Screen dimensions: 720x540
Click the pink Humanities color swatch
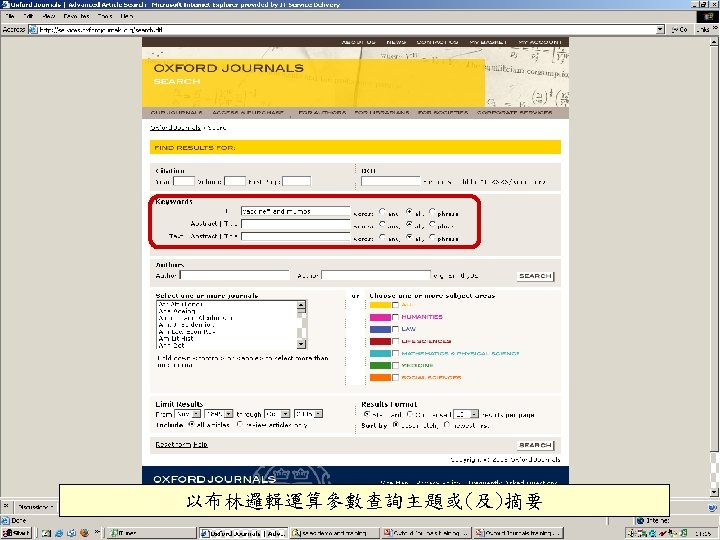[x=380, y=317]
